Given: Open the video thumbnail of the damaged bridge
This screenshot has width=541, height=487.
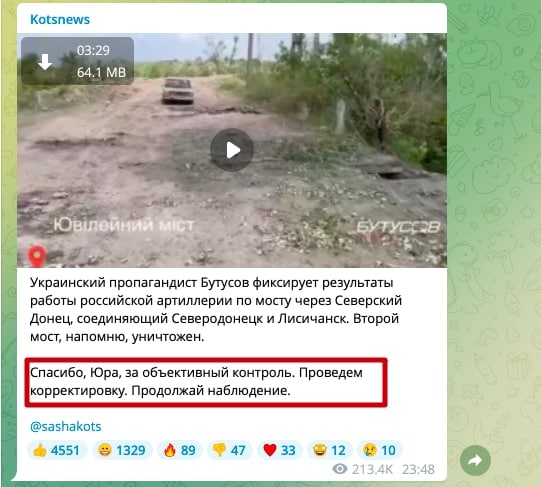Looking at the screenshot, I should [232, 150].
